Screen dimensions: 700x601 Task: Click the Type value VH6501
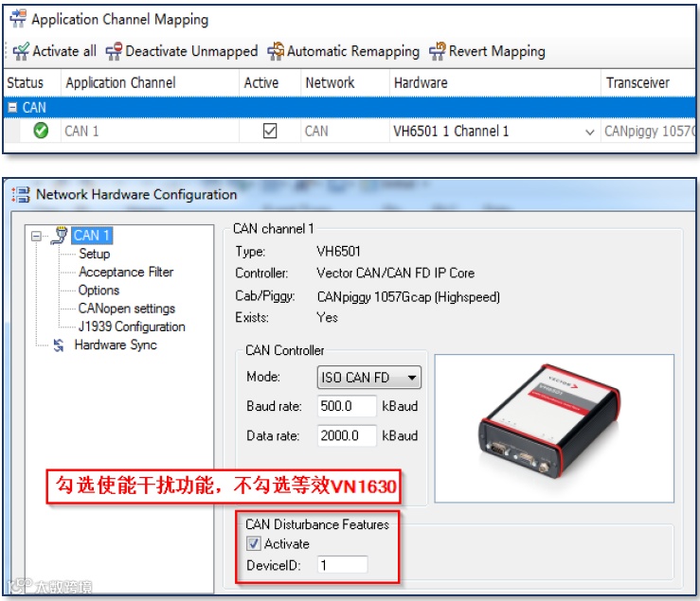click(x=338, y=251)
